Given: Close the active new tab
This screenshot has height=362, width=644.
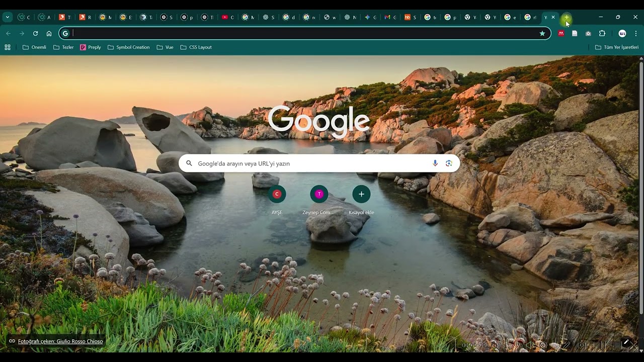Looking at the screenshot, I should pyautogui.click(x=553, y=17).
